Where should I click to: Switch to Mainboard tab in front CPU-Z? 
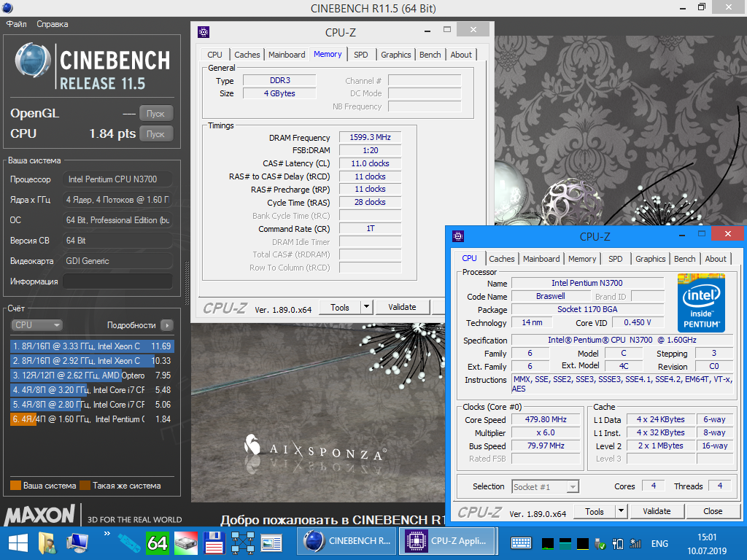coord(541,259)
